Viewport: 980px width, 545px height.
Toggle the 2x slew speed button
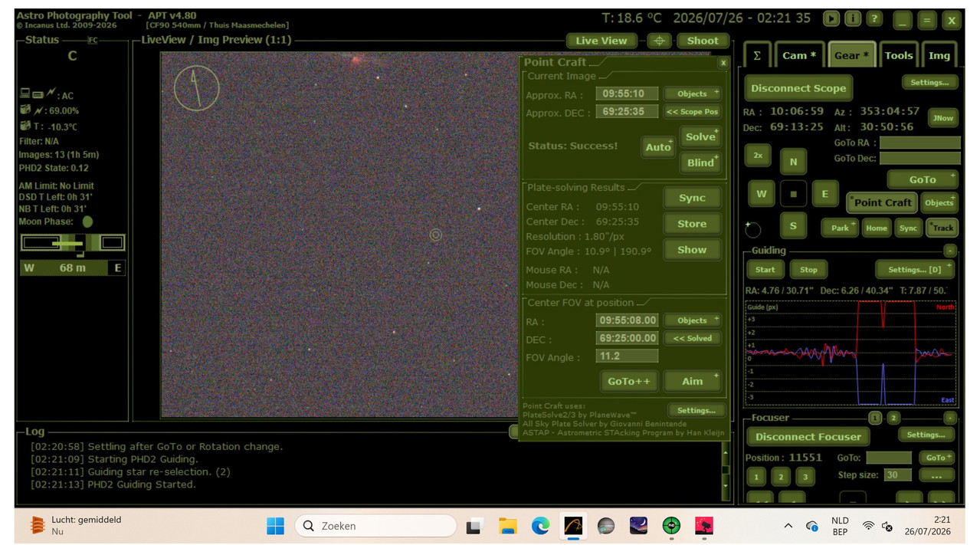pyautogui.click(x=758, y=155)
